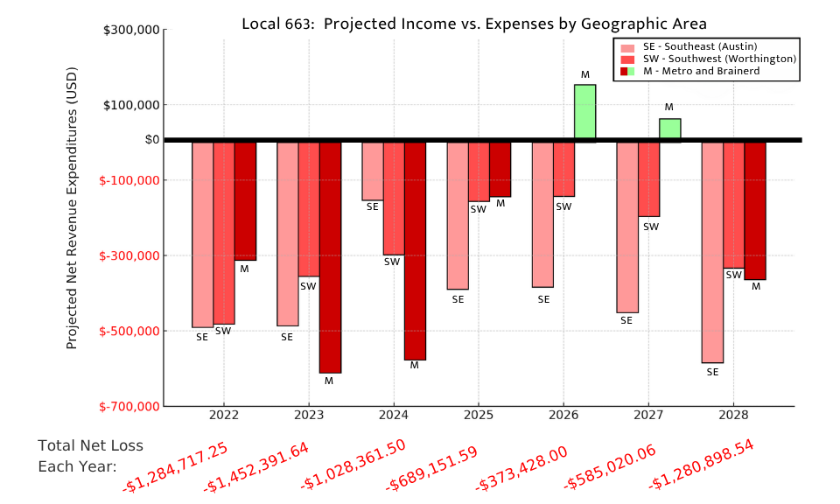Pick the SW bar for 2027
Screen dimensions: 840x504
648,178
